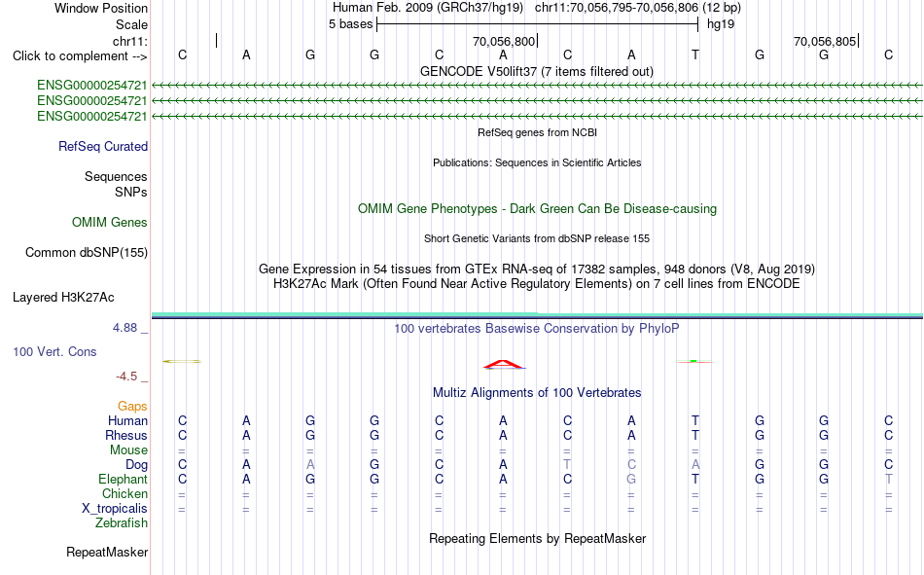The width and height of the screenshot is (924, 575).
Task: Click the -4.5 PhyloP lower value
Action: (x=126, y=377)
